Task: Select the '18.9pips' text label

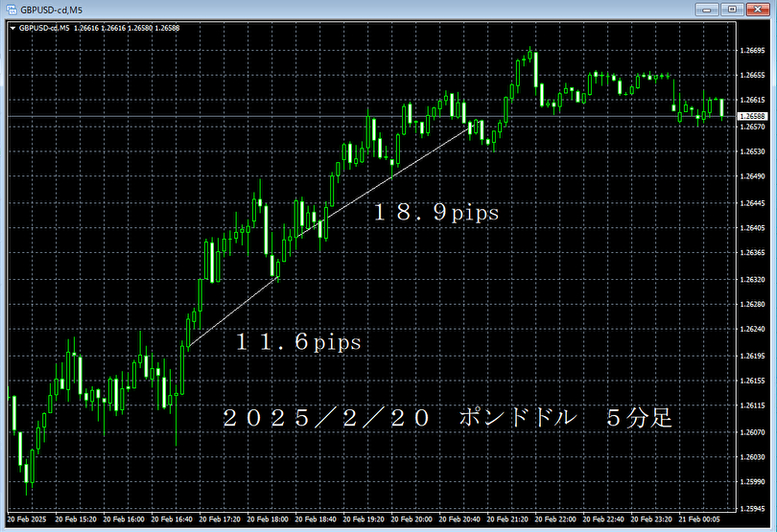Action: 436,213
